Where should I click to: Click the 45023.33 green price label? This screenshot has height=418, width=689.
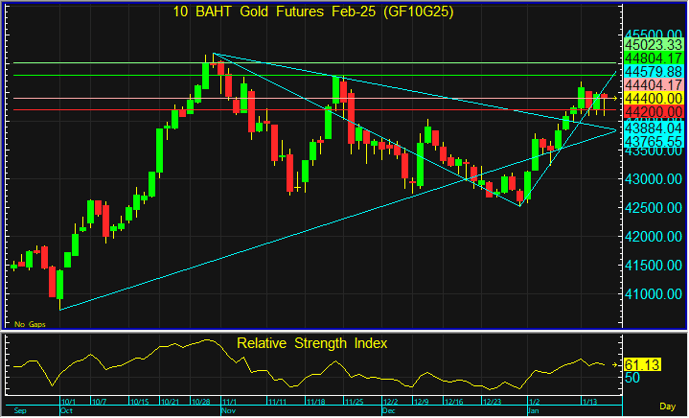(652, 45)
